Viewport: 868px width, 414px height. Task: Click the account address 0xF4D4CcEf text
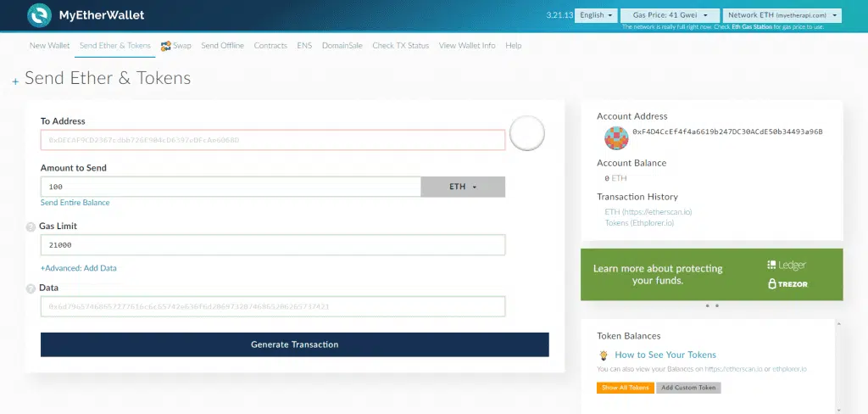click(727, 131)
